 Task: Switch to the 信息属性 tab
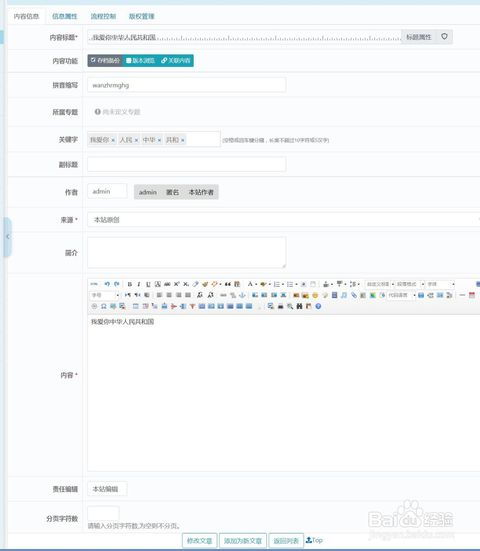64,16
